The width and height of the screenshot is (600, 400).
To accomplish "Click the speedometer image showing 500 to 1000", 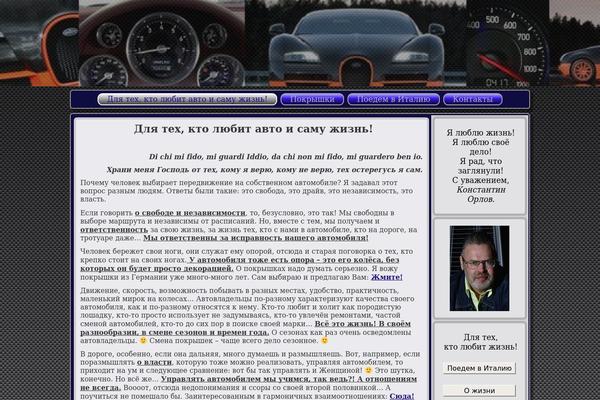I will point(507,43).
